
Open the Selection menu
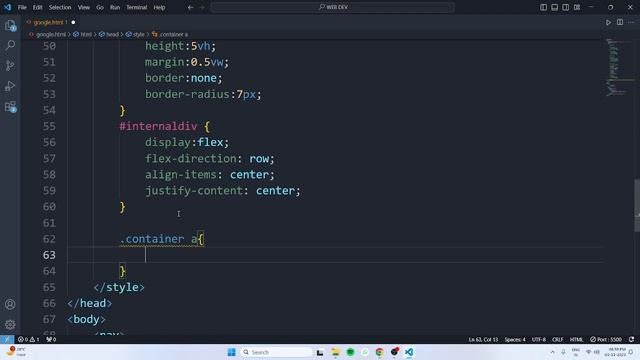pyautogui.click(x=60, y=7)
